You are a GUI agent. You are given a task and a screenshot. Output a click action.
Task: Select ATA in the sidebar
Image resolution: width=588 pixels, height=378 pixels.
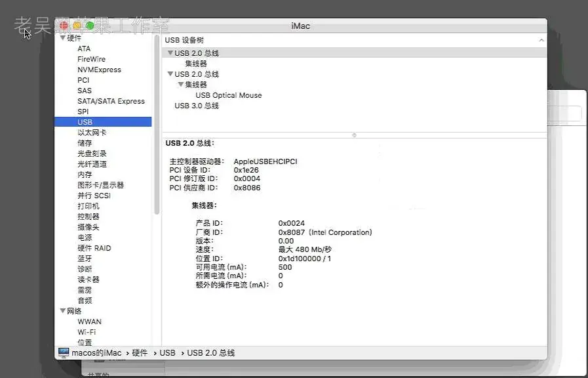click(x=84, y=49)
